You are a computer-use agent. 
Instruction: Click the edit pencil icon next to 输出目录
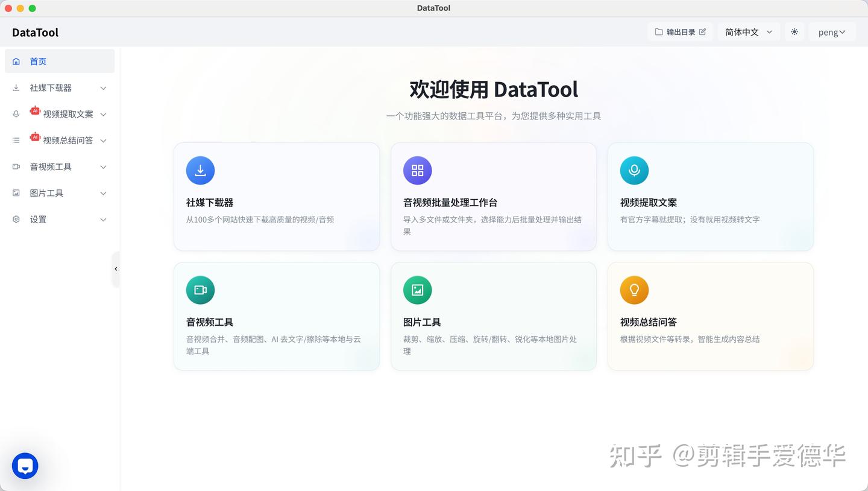coord(702,32)
